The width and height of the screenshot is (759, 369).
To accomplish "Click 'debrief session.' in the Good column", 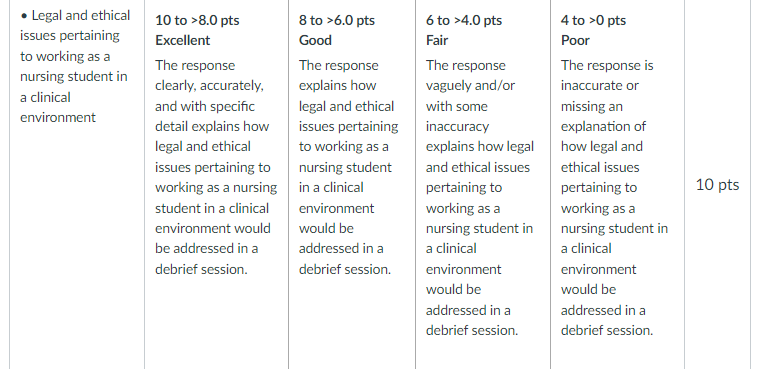I will [345, 269].
